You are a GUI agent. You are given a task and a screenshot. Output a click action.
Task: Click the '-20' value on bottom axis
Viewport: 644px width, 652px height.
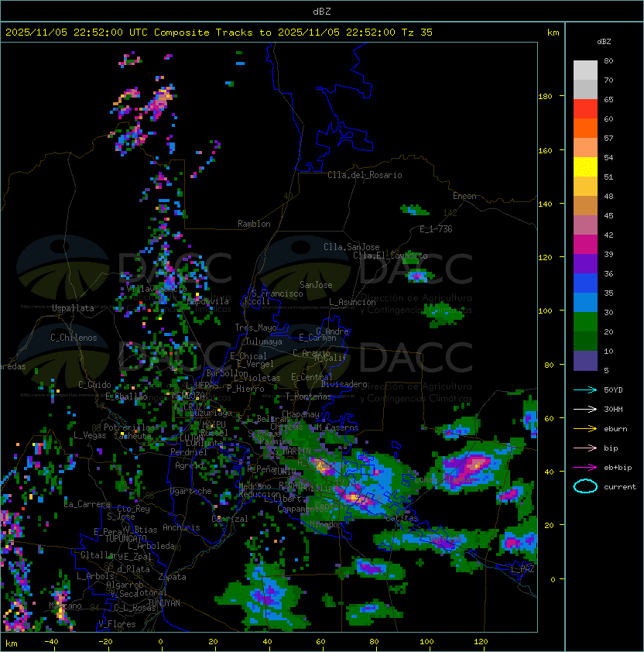[x=105, y=642]
